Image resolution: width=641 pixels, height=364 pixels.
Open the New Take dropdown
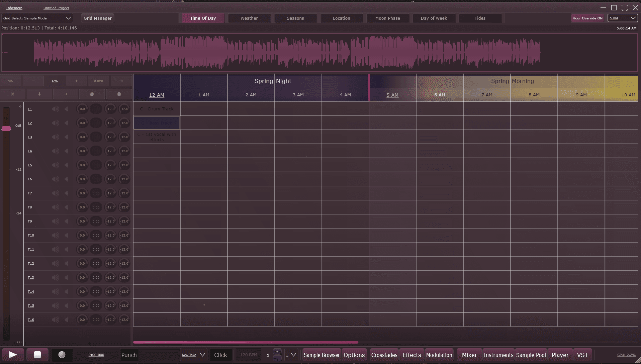(x=193, y=355)
